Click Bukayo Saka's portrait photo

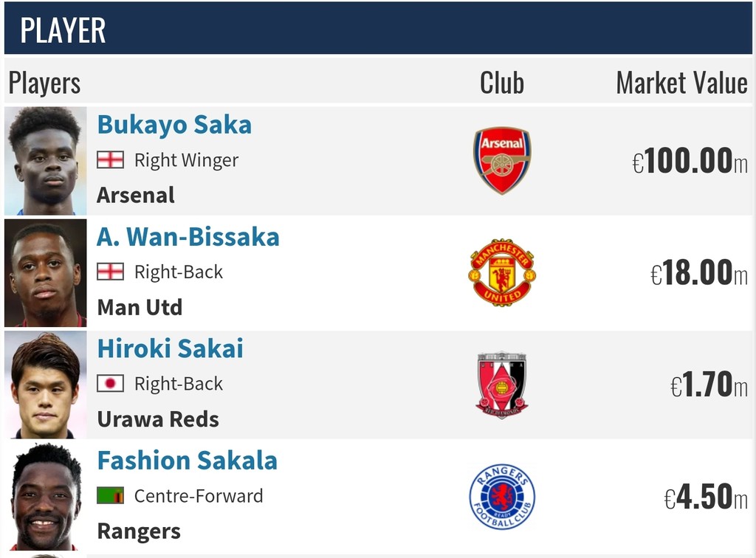(45, 161)
